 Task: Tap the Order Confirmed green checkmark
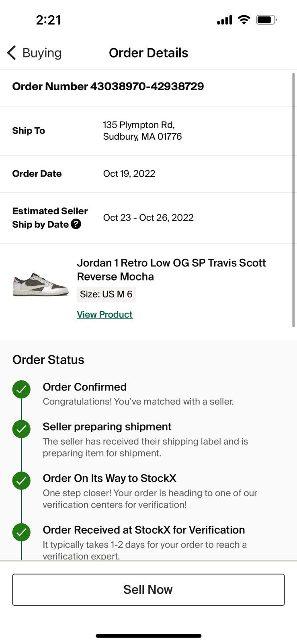[x=21, y=390]
